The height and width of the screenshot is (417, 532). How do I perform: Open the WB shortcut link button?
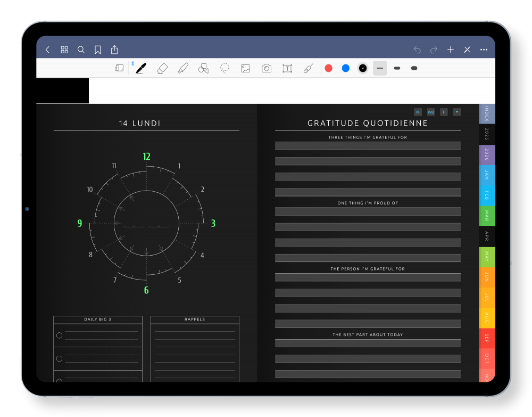(x=431, y=112)
